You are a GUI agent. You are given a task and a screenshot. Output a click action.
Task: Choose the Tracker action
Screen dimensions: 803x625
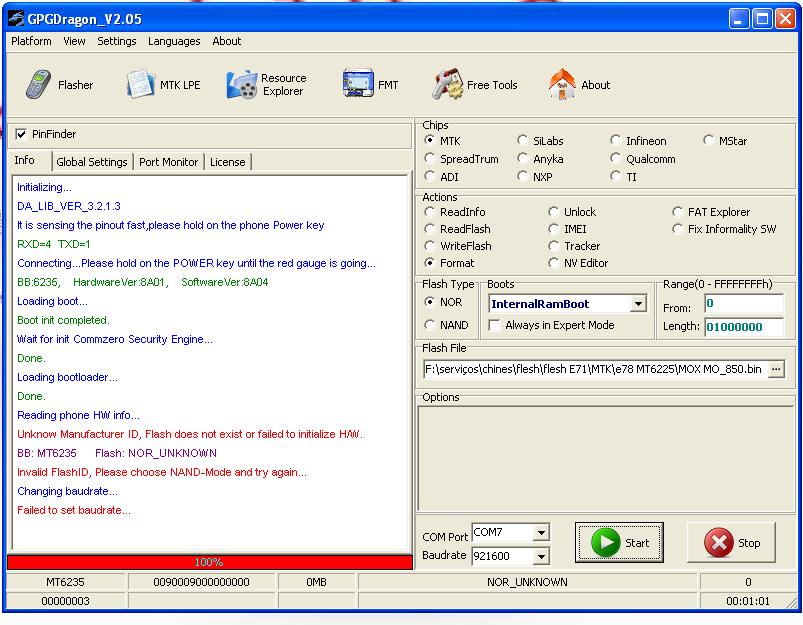pos(554,246)
